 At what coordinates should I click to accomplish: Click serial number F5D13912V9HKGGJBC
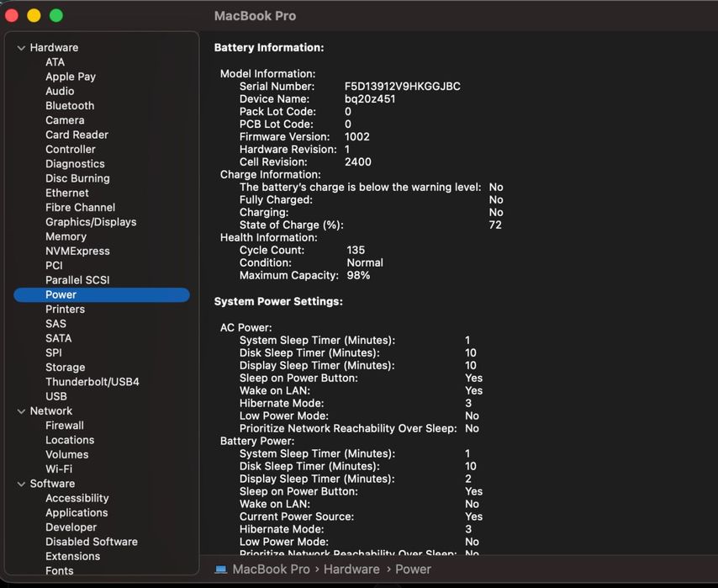click(403, 86)
